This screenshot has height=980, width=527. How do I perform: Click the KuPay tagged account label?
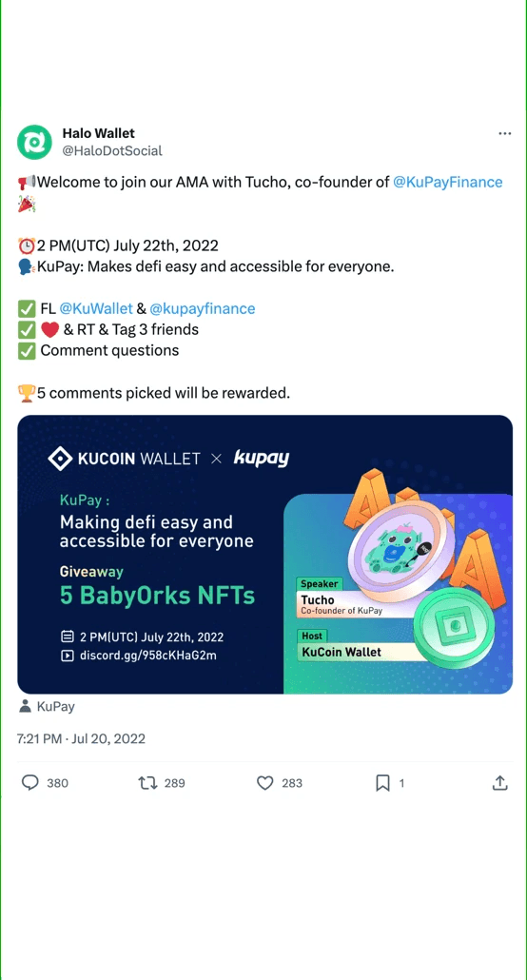point(55,707)
